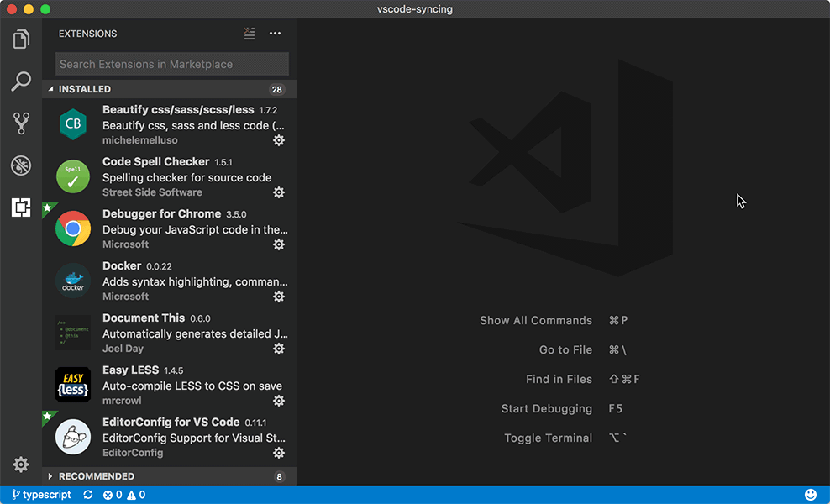Open the Document This extension icon
Viewport: 830px width, 504px height.
(73, 333)
